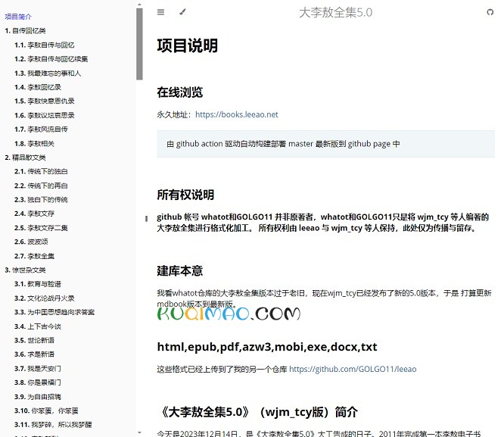The image size is (504, 437).
Task: Click the html,epub,pdf,azw3,mobi,exe,docx,txt heading
Action: click(x=267, y=347)
